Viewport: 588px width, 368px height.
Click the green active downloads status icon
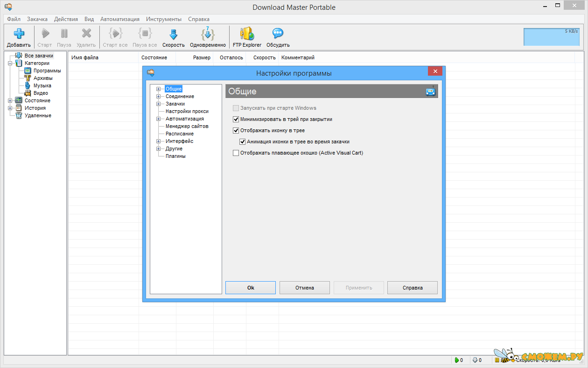point(456,360)
